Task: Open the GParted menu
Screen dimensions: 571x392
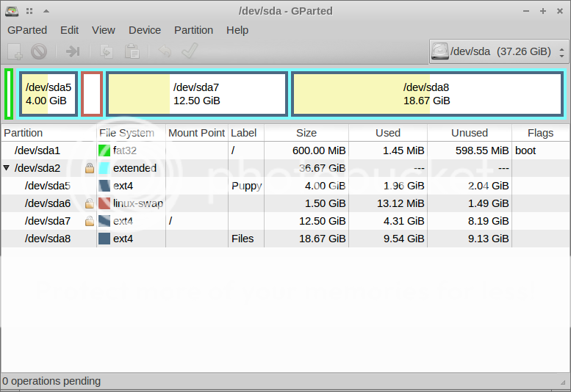Action: (27, 30)
